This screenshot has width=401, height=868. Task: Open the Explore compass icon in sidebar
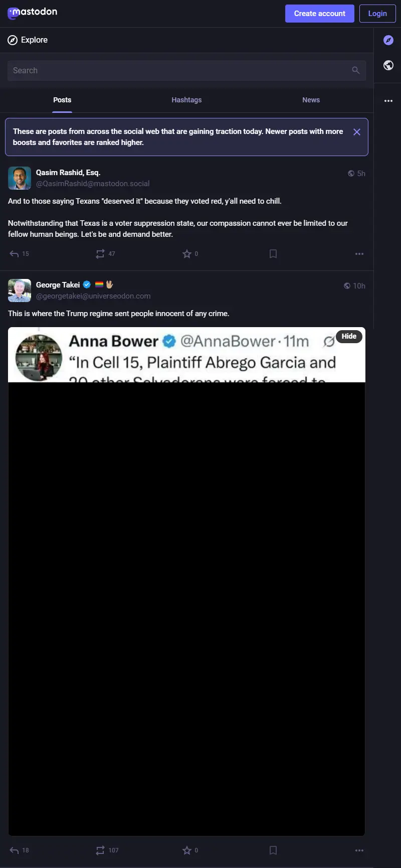(388, 40)
